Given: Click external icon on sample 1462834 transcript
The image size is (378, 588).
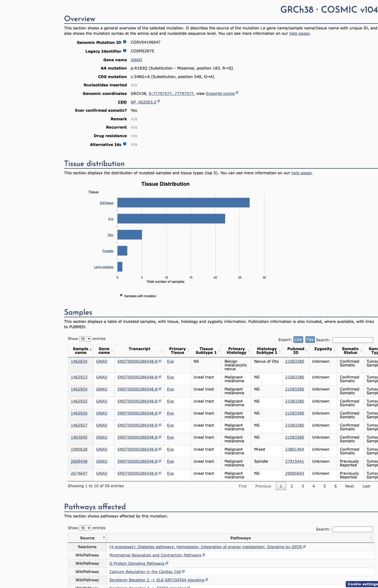Looking at the screenshot, I should point(160,361).
